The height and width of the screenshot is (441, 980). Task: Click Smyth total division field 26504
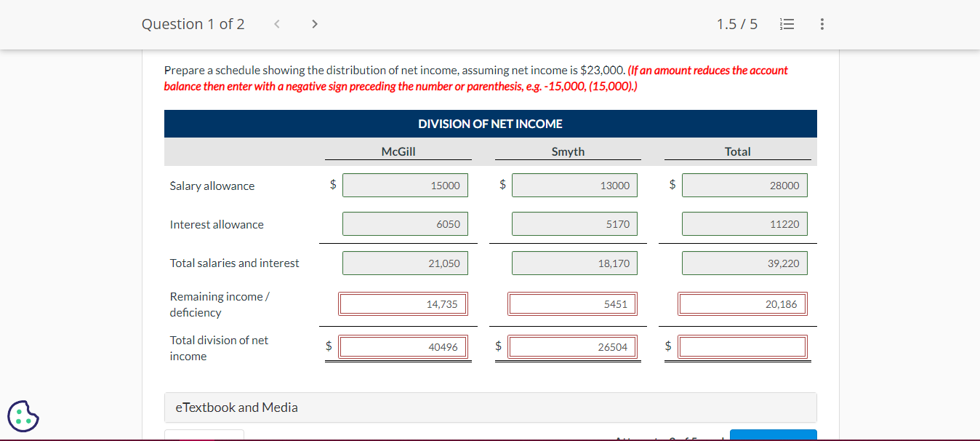pos(572,347)
